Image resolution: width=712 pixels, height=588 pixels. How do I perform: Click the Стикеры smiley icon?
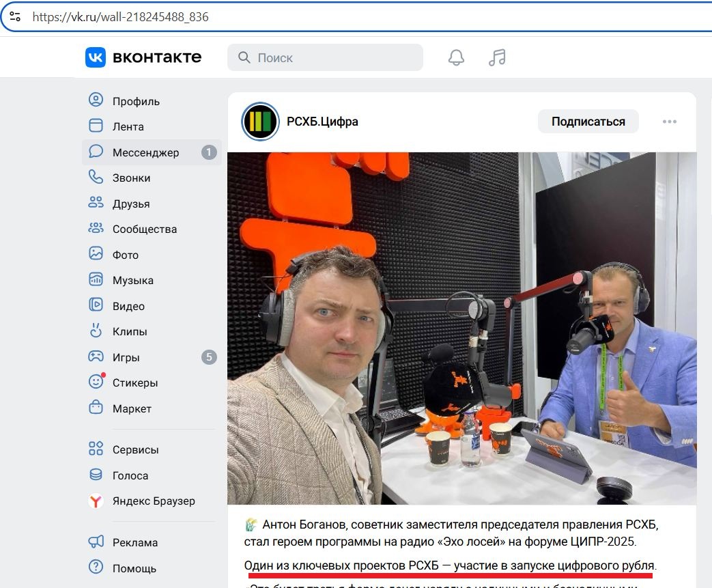coord(96,381)
